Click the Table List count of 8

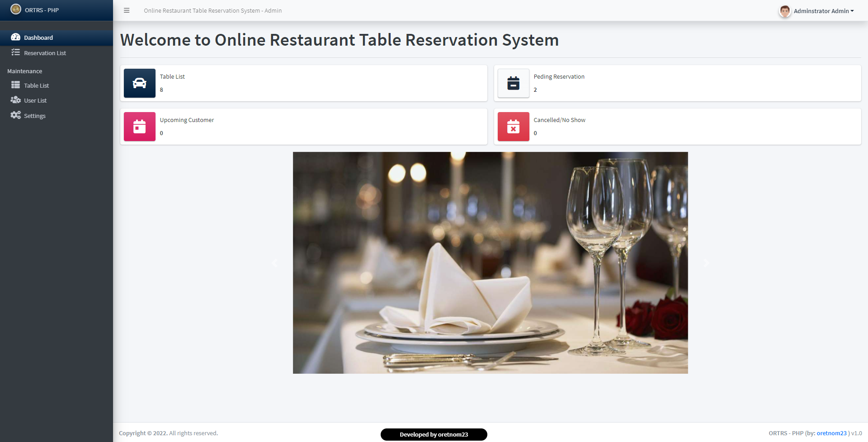(x=161, y=89)
